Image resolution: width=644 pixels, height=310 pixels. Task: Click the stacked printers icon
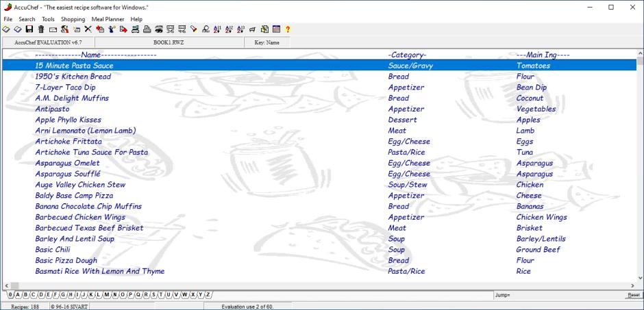(135, 29)
